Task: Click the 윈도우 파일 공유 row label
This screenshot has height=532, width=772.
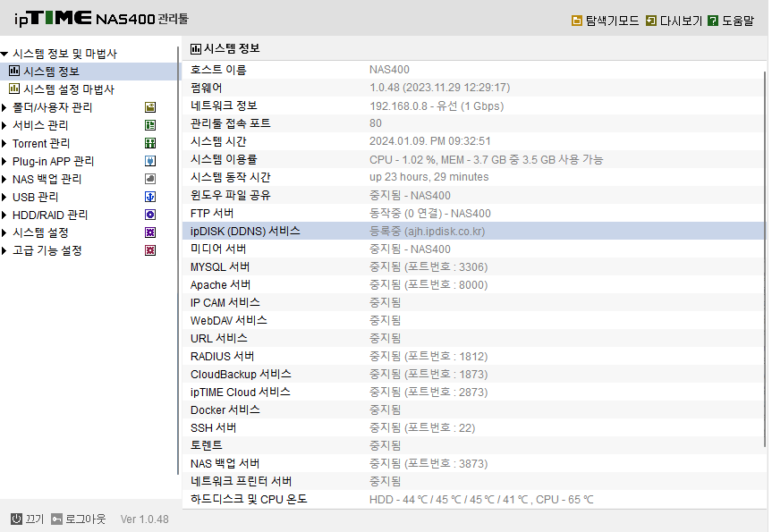Action: click(231, 196)
